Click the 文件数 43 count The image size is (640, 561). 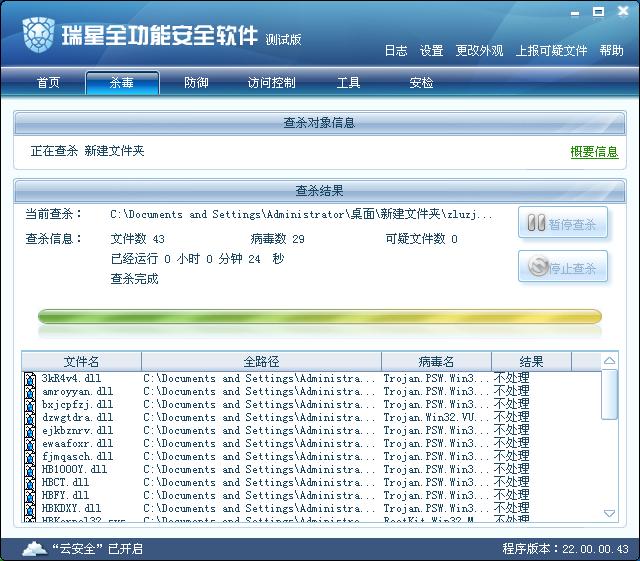click(138, 239)
